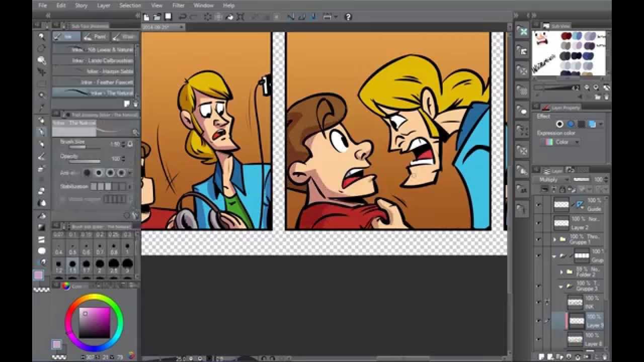The height and width of the screenshot is (362, 644).
Task: Adjust the Opacity slider in Tool Property
Action: [x=85, y=161]
